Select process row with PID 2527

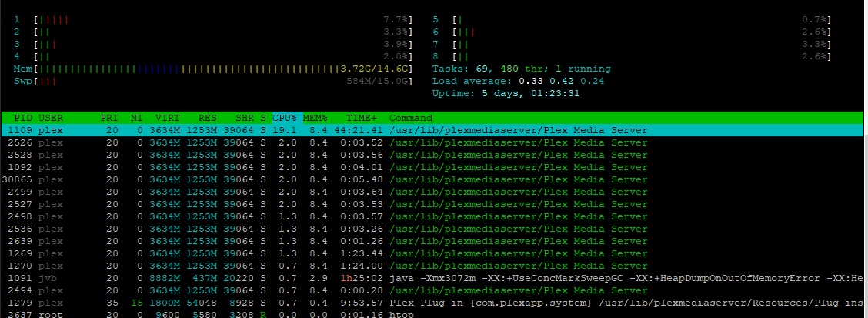[432, 205]
